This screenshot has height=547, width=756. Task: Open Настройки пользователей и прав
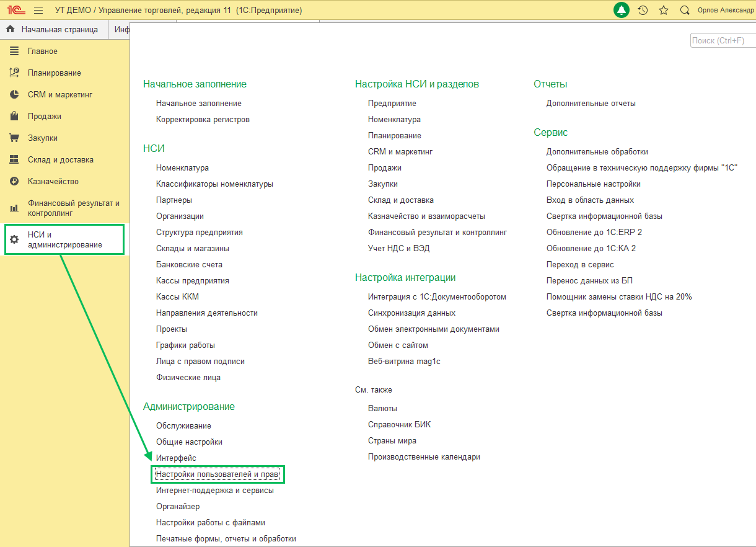(218, 474)
